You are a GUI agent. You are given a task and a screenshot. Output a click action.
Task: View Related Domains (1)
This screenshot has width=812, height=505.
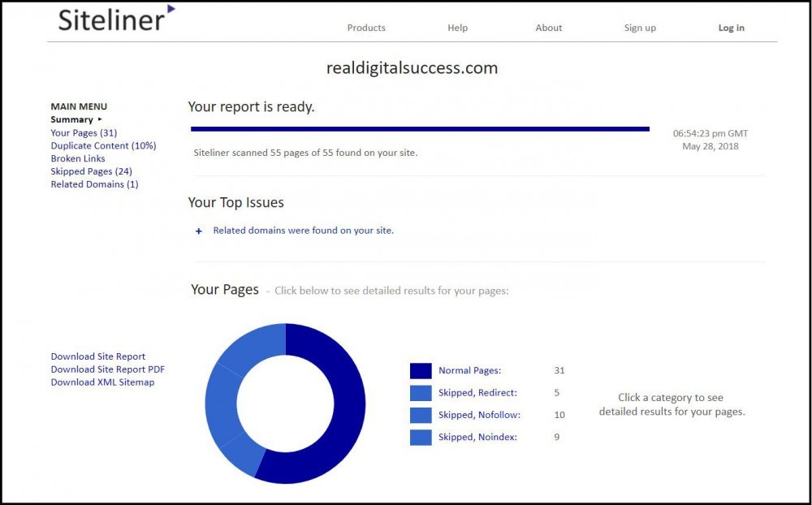tap(94, 184)
